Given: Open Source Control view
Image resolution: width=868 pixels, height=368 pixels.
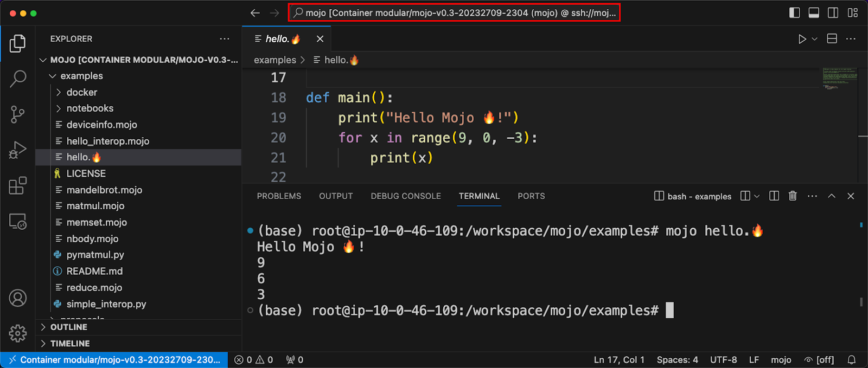Looking at the screenshot, I should pos(17,114).
